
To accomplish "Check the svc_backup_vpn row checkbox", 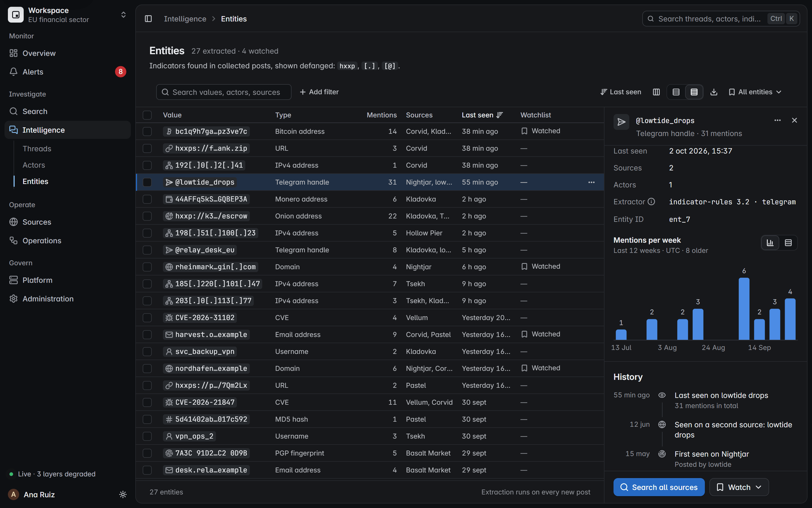I will [x=147, y=351].
